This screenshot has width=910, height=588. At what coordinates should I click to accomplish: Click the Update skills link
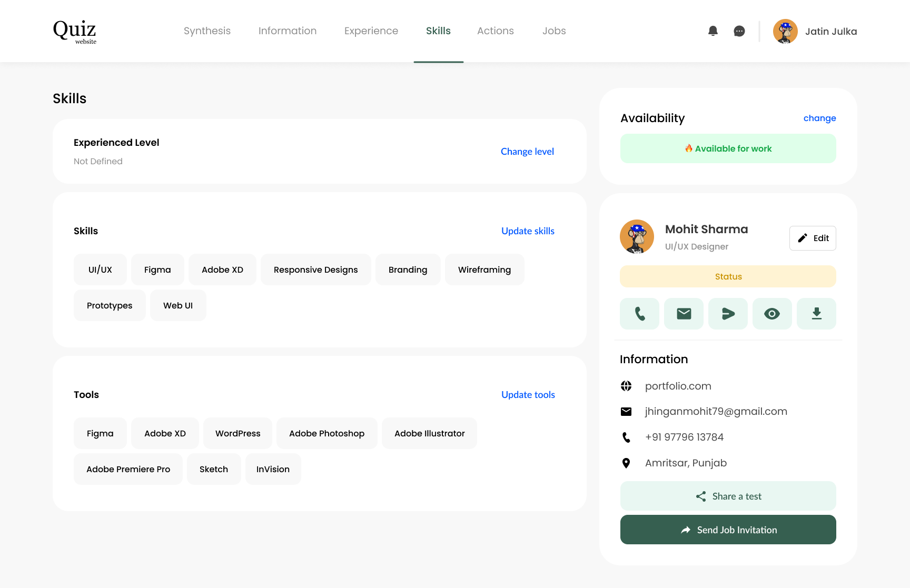point(528,231)
